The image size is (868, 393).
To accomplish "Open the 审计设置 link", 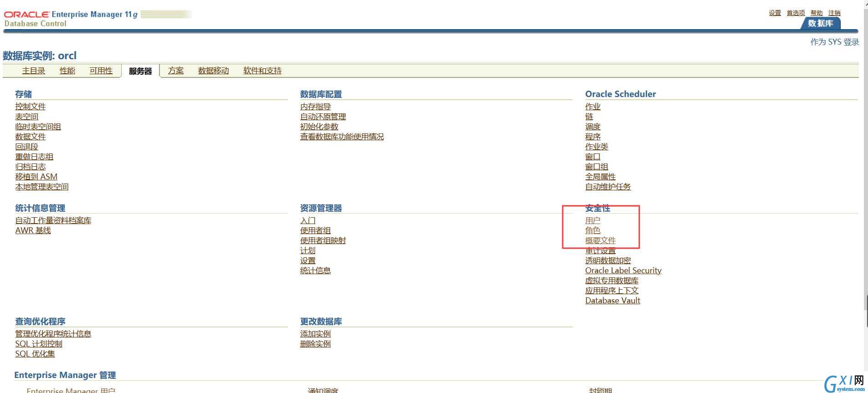I will coord(601,250).
